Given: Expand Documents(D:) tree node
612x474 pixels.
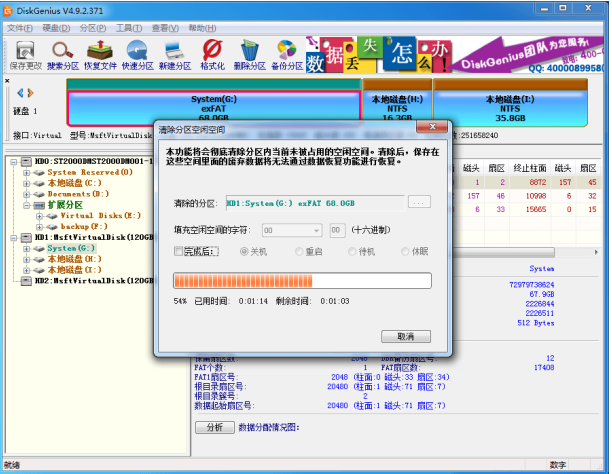Looking at the screenshot, I should click(27, 194).
